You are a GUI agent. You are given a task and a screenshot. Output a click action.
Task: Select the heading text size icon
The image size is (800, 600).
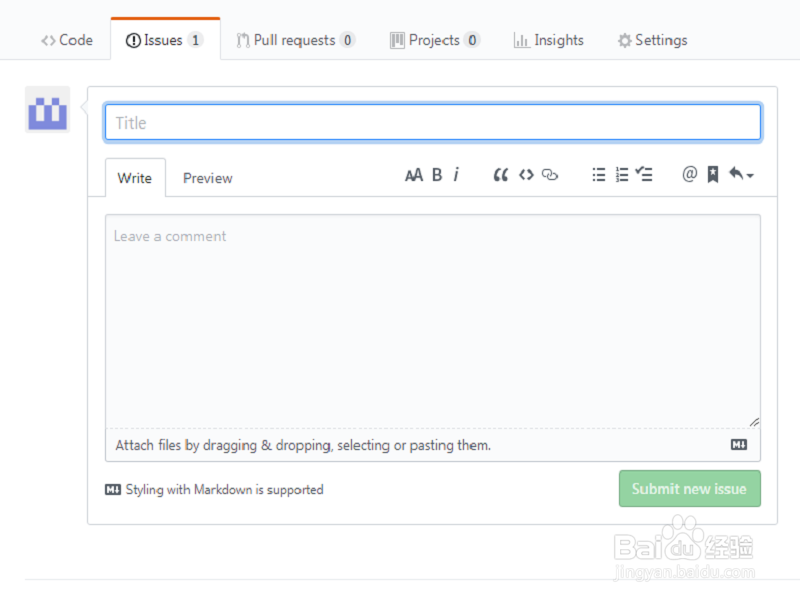[x=414, y=174]
